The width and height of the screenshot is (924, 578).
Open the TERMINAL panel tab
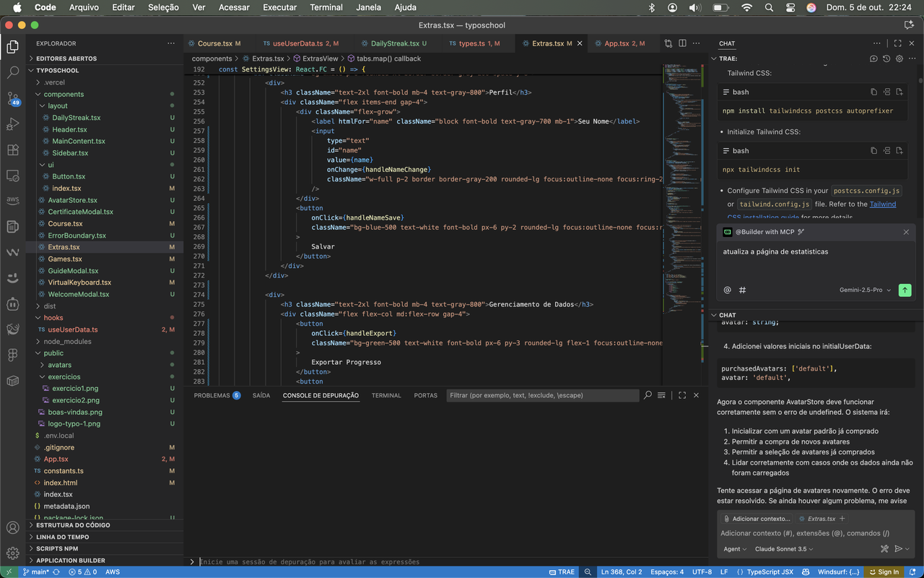coord(386,395)
